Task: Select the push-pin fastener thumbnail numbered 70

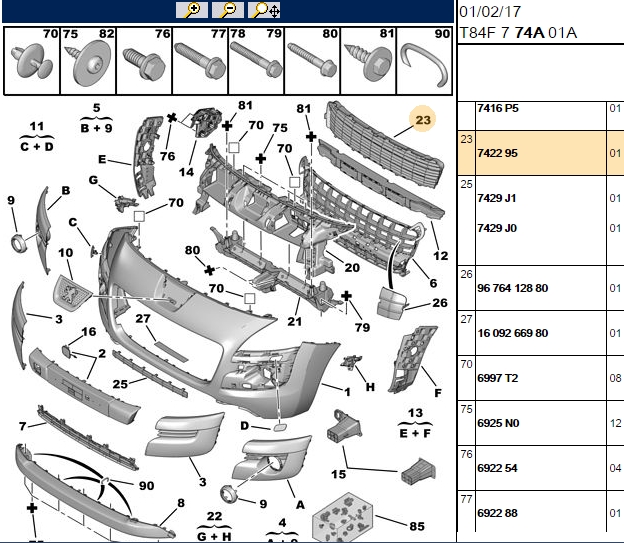Action: pyautogui.click(x=32, y=61)
